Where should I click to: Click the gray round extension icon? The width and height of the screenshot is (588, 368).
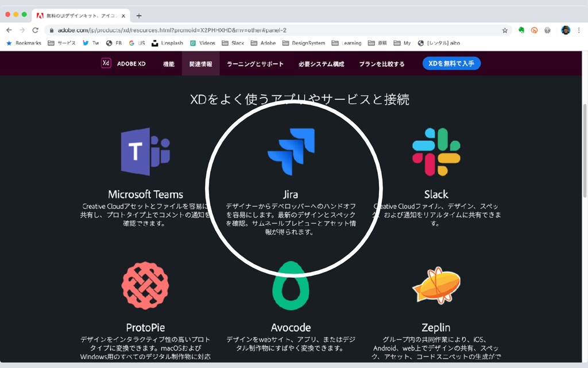point(547,30)
